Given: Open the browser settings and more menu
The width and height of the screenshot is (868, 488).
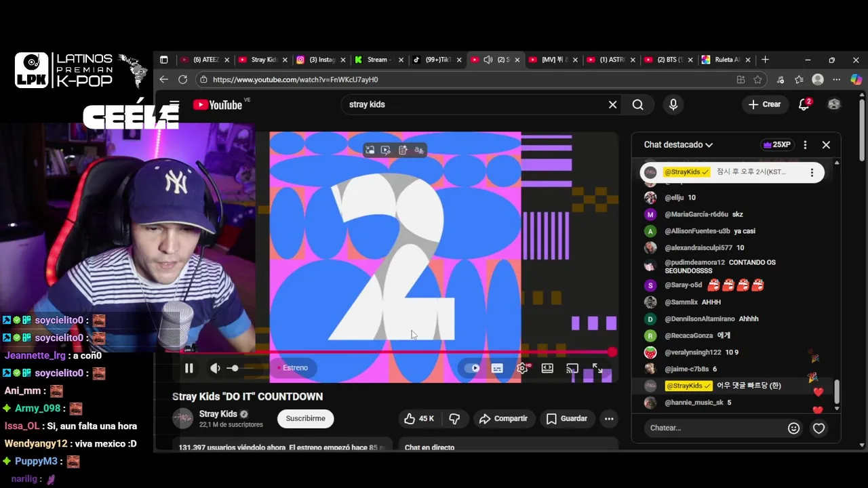Looking at the screenshot, I should [836, 79].
